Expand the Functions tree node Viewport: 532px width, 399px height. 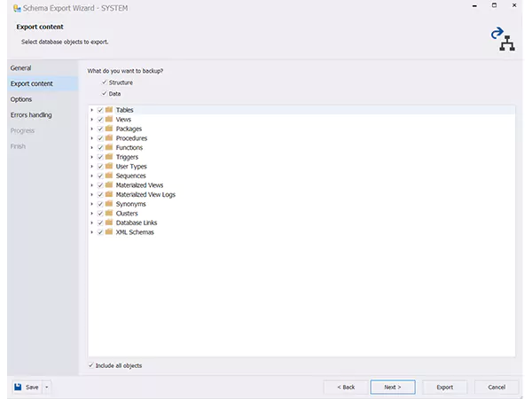point(91,147)
